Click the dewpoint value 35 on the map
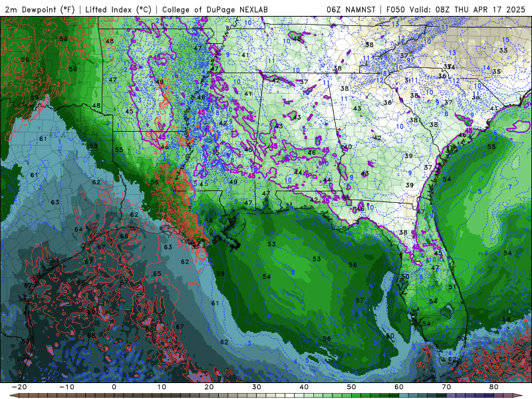The height and width of the screenshot is (399, 532). [496, 71]
